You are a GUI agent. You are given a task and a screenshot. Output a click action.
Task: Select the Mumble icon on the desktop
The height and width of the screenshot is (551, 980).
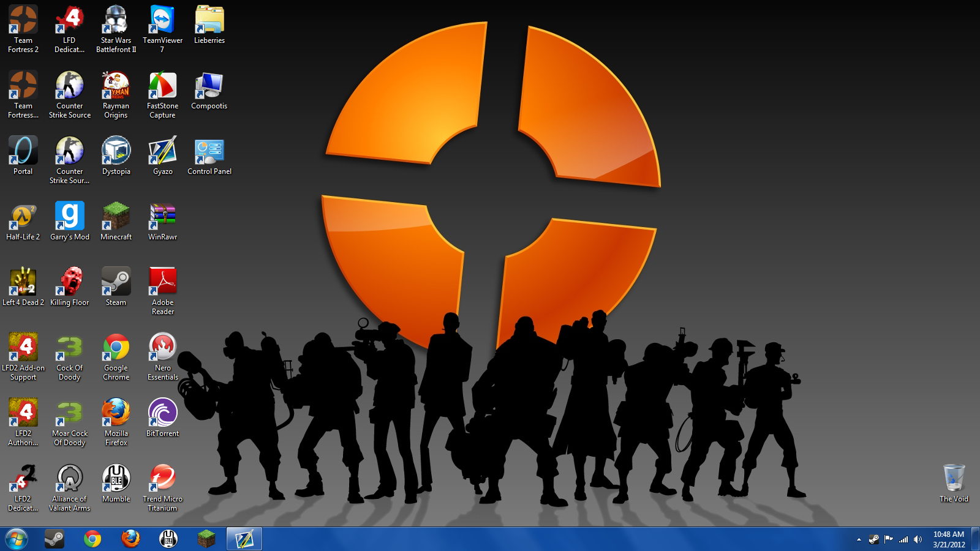116,483
